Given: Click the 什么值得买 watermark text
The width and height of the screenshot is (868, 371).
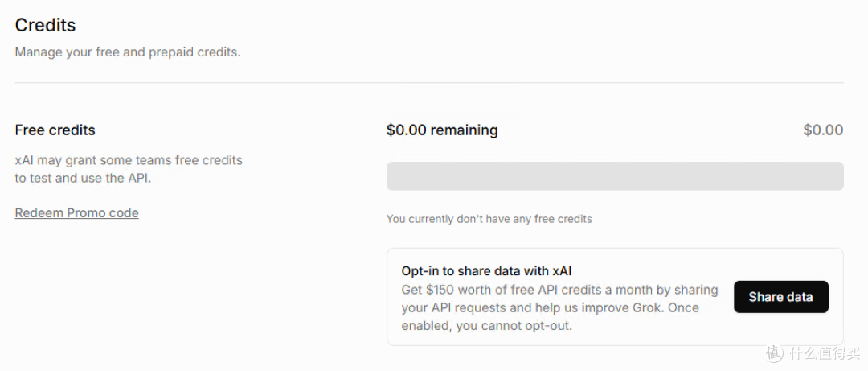Looking at the screenshot, I should pyautogui.click(x=825, y=352).
